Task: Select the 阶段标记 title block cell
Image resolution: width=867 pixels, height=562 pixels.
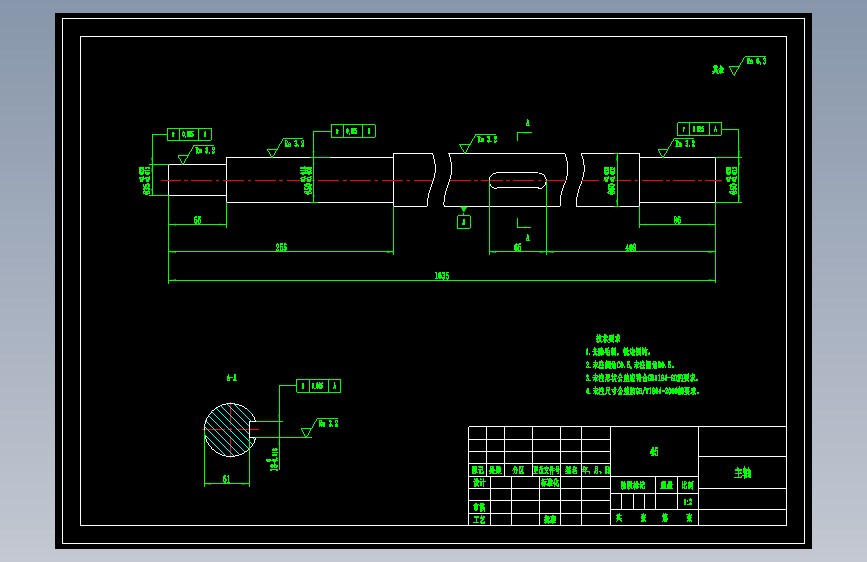Action: tap(633, 485)
